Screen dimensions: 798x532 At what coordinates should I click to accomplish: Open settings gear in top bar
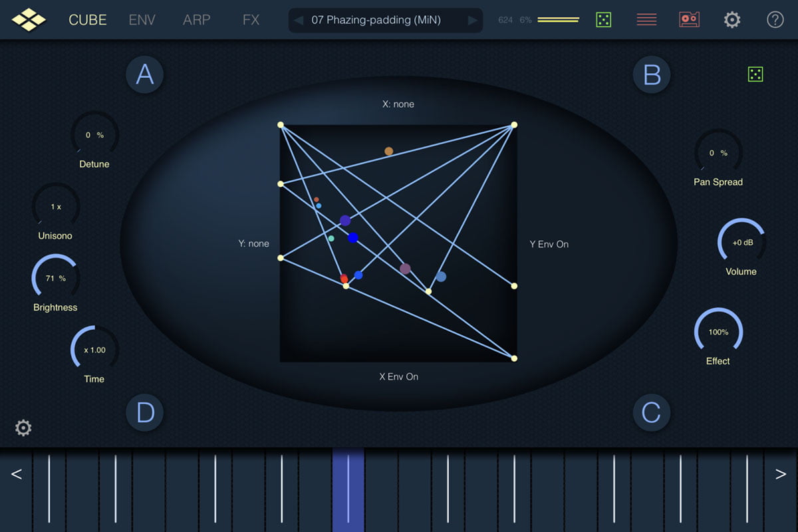[732, 19]
